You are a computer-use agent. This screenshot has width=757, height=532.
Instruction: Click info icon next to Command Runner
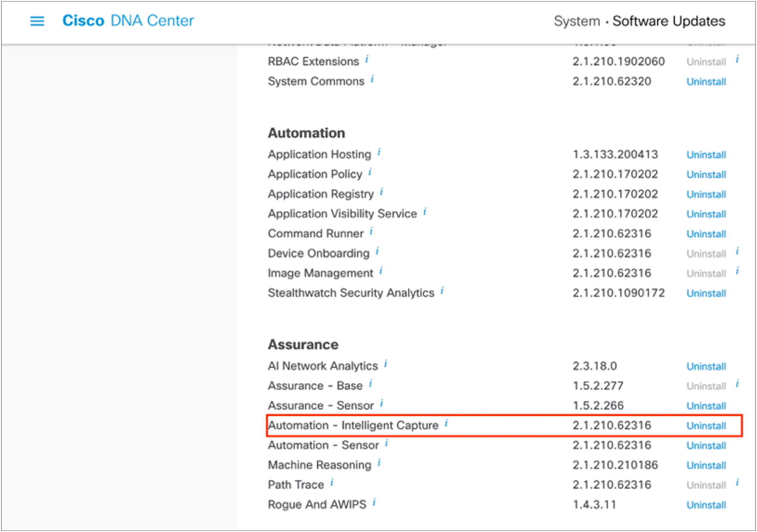(x=371, y=231)
